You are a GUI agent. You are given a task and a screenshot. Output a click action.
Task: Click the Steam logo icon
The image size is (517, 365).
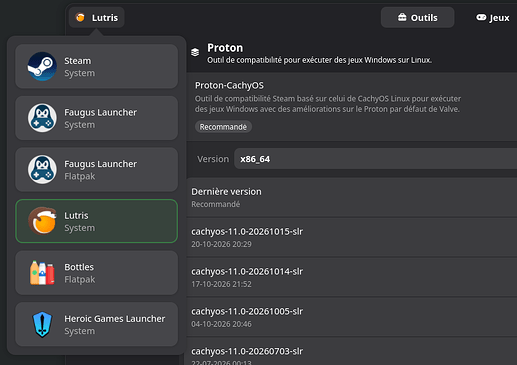(42, 66)
